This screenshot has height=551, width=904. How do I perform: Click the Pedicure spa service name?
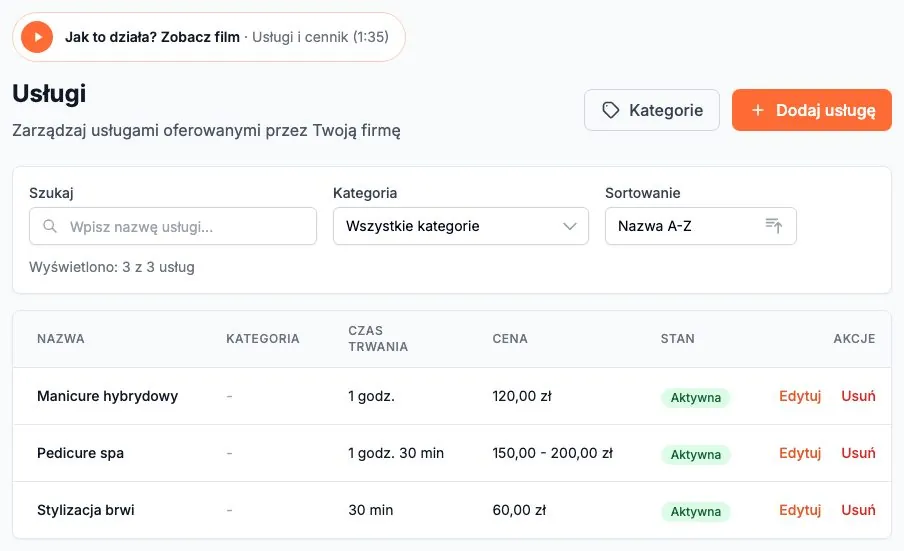pos(80,453)
